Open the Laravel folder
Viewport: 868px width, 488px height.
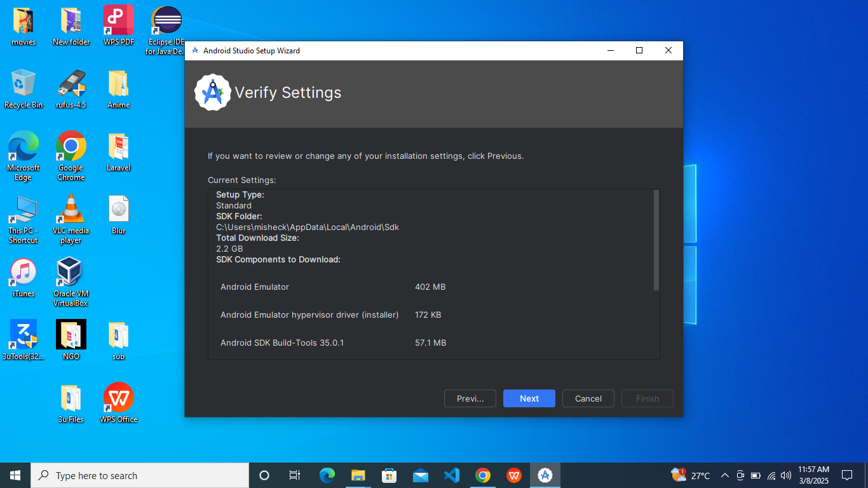pyautogui.click(x=119, y=152)
